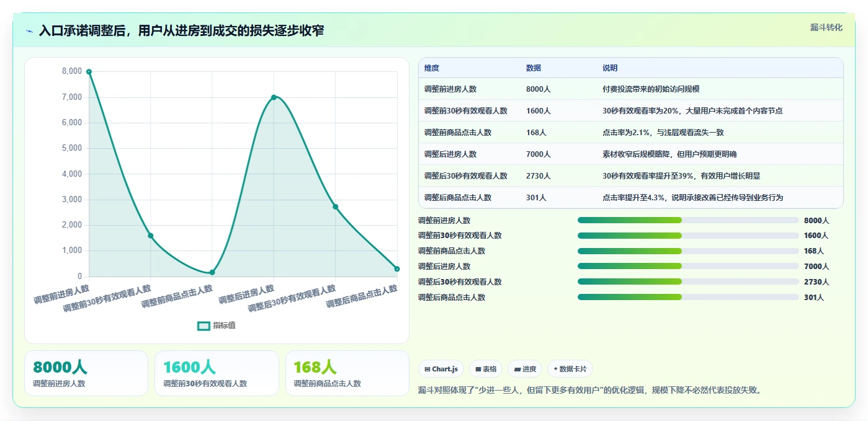Click the Chart.js chip
This screenshot has width=868, height=421.
(441, 369)
